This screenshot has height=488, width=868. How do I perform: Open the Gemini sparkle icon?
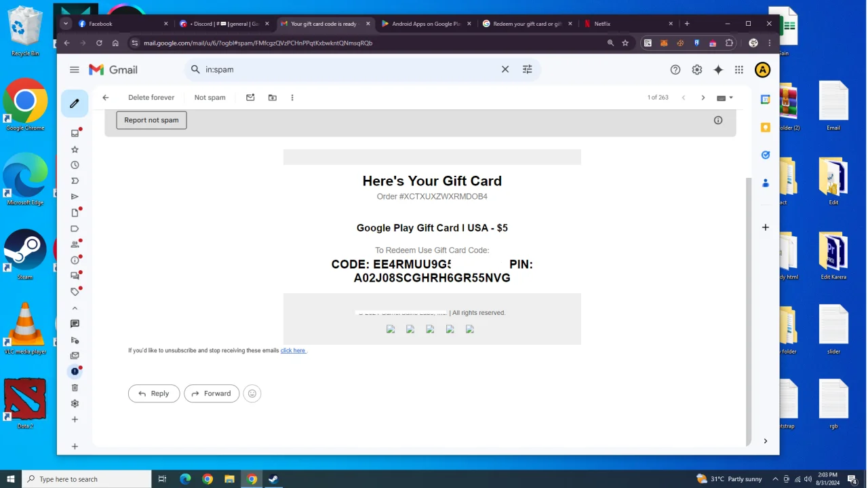718,69
